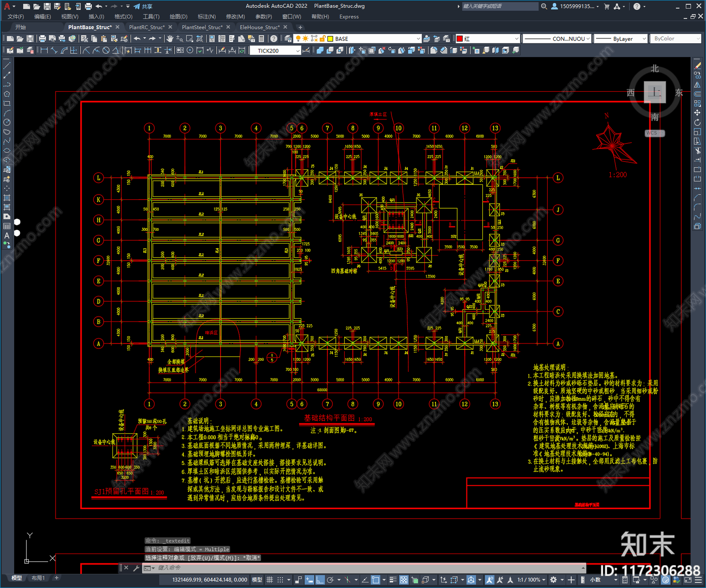
Task: Open the TICK200 dimension style dropdown
Action: coord(275,50)
